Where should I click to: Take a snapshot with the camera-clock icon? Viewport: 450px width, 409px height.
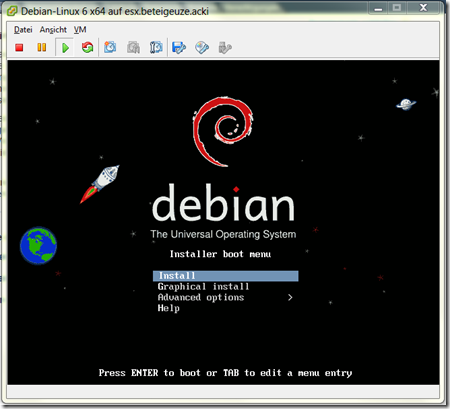click(x=110, y=47)
